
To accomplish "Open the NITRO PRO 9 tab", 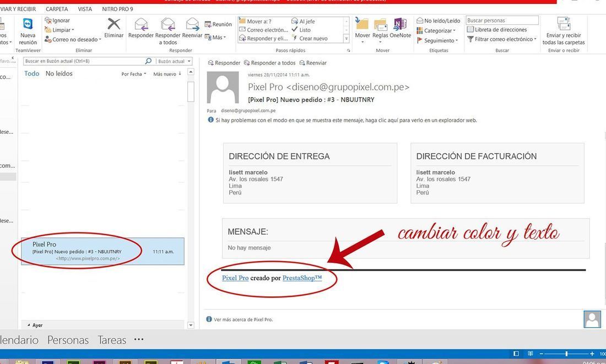I will coord(117,9).
